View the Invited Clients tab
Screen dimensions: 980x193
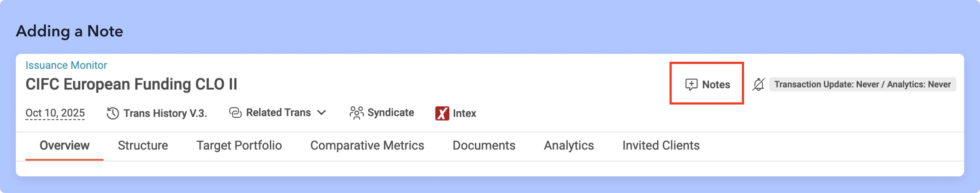point(661,146)
